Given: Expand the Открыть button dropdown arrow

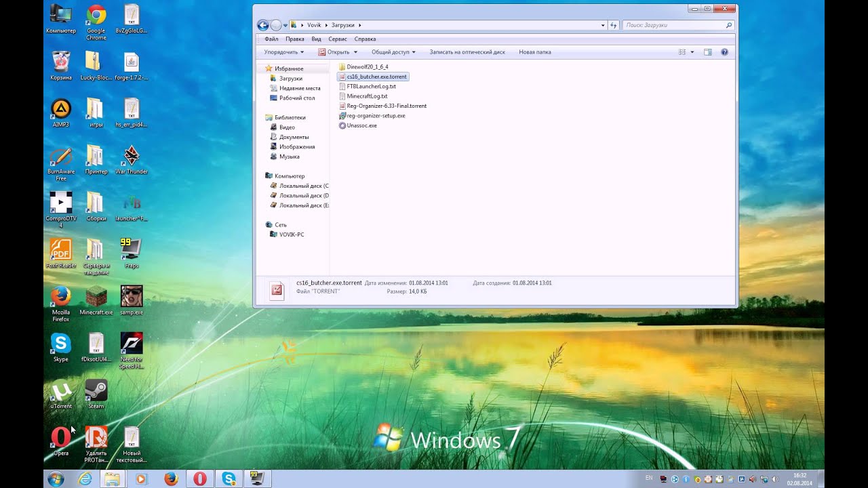Looking at the screenshot, I should click(x=355, y=52).
